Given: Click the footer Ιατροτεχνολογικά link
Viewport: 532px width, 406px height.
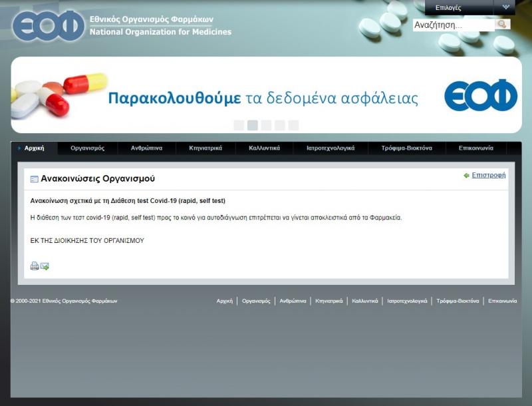Looking at the screenshot, I should (407, 301).
